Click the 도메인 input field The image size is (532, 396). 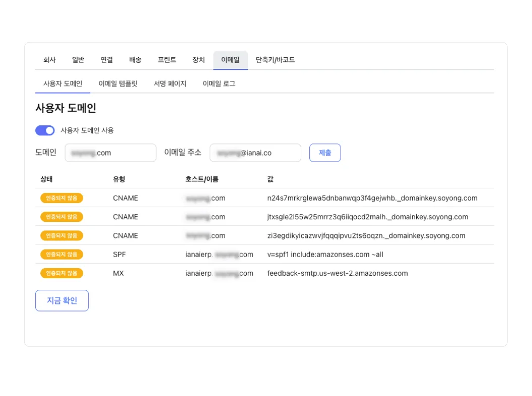[x=110, y=152]
